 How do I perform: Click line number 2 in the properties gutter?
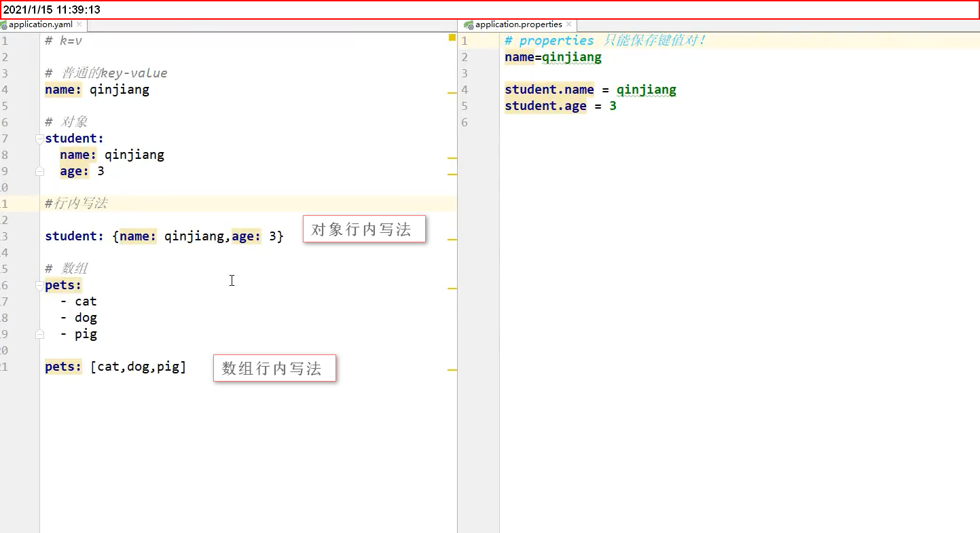(x=465, y=57)
